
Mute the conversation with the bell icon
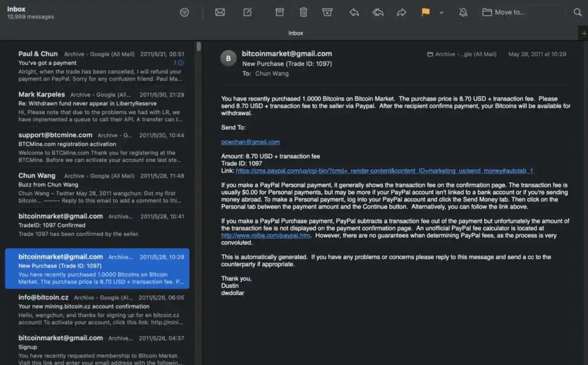(463, 13)
